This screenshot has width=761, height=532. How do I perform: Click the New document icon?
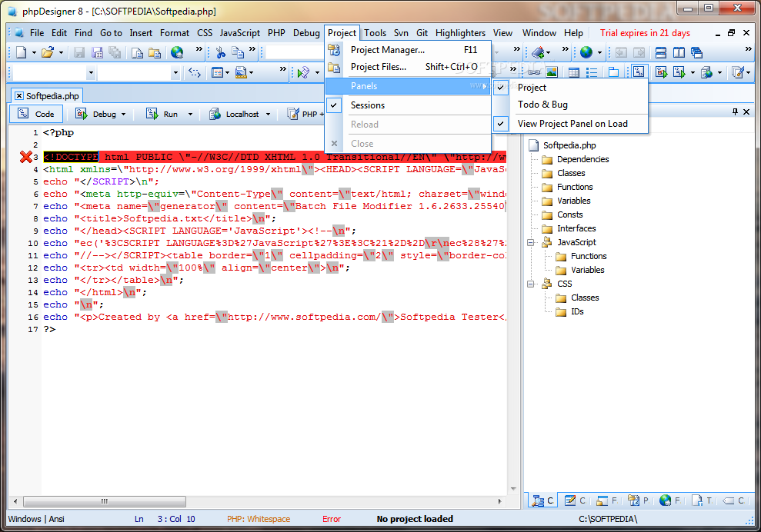point(21,52)
